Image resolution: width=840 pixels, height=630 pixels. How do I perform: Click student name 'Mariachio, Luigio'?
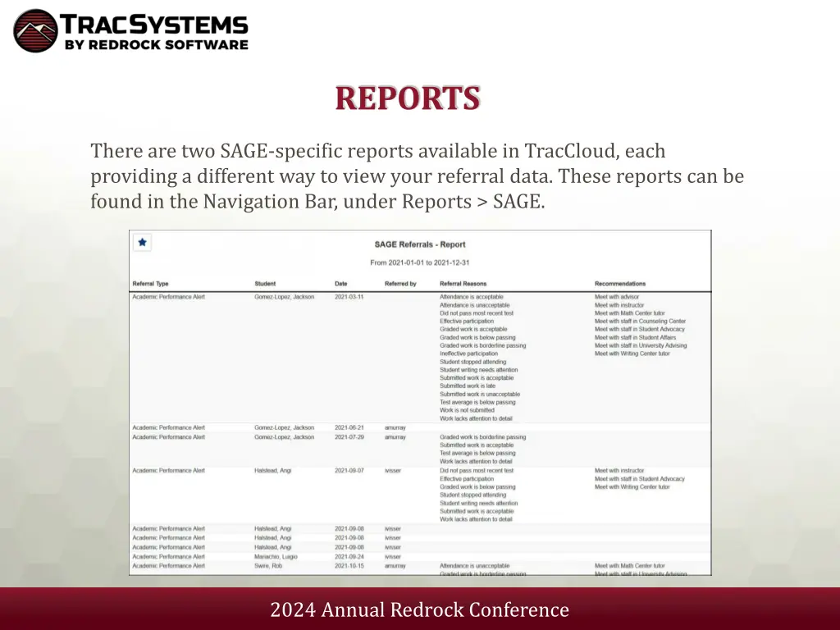pyautogui.click(x=276, y=557)
